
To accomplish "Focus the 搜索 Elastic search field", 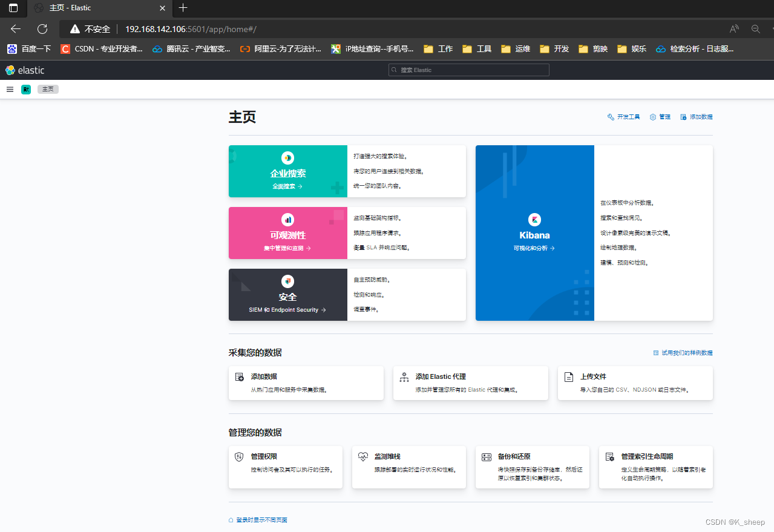I will 468,70.
